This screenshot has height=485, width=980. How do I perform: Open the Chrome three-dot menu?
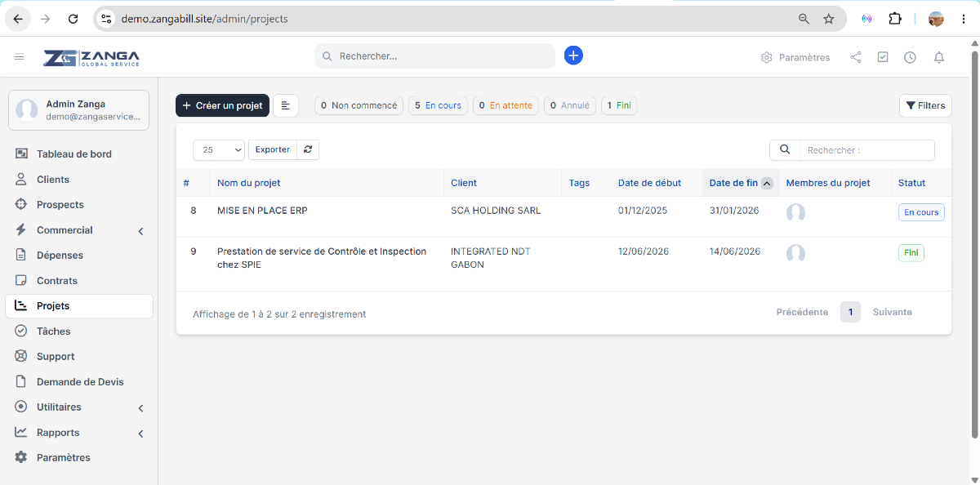click(963, 18)
